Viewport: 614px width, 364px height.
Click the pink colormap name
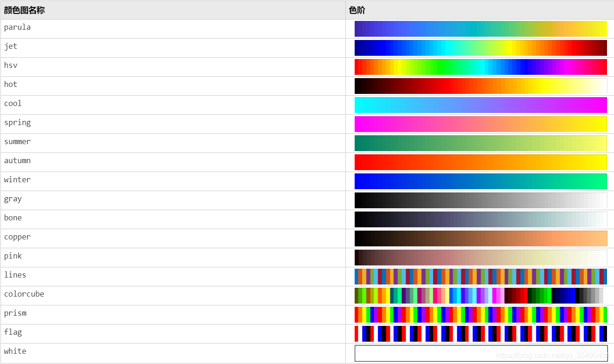point(13,256)
